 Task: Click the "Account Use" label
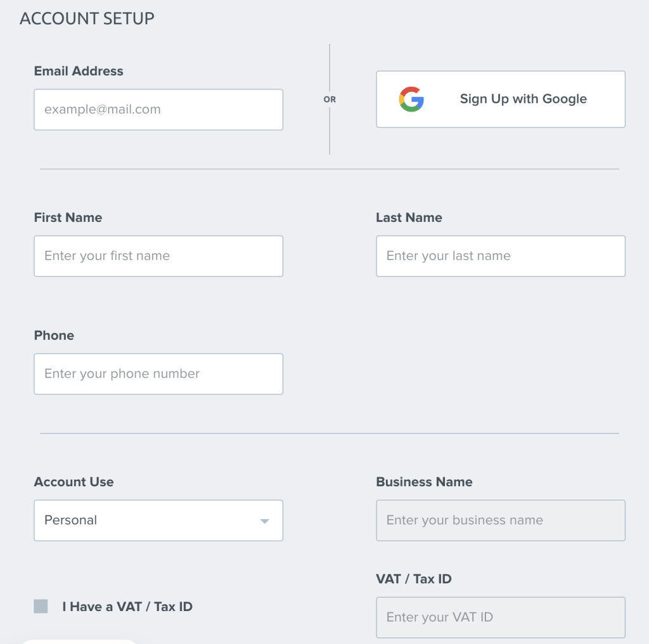[74, 482]
